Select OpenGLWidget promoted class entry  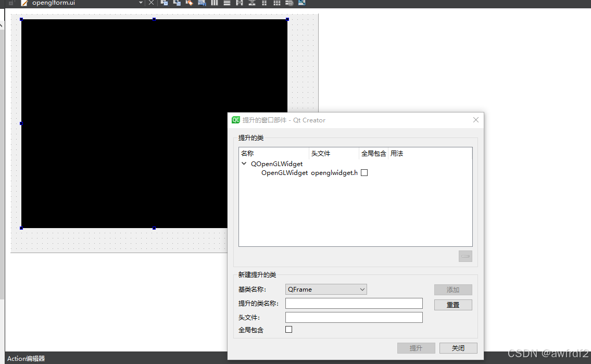coord(285,173)
